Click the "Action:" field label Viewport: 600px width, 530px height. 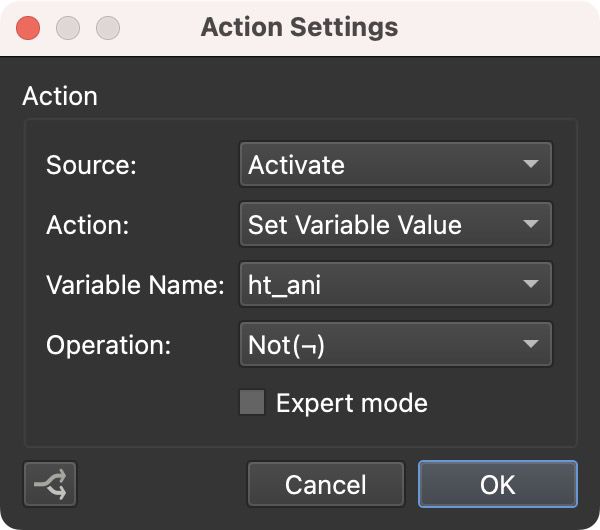pyautogui.click(x=88, y=226)
